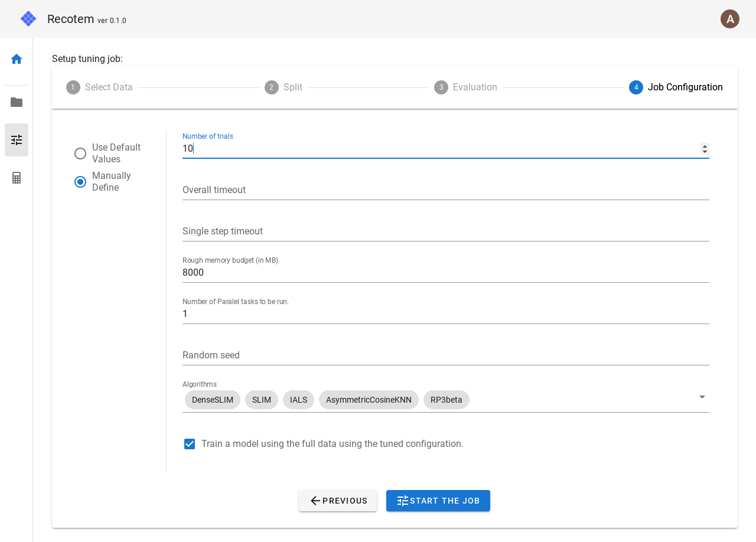Remove the DenseSLIM algorithm chip
The height and width of the screenshot is (542, 756).
tap(212, 400)
